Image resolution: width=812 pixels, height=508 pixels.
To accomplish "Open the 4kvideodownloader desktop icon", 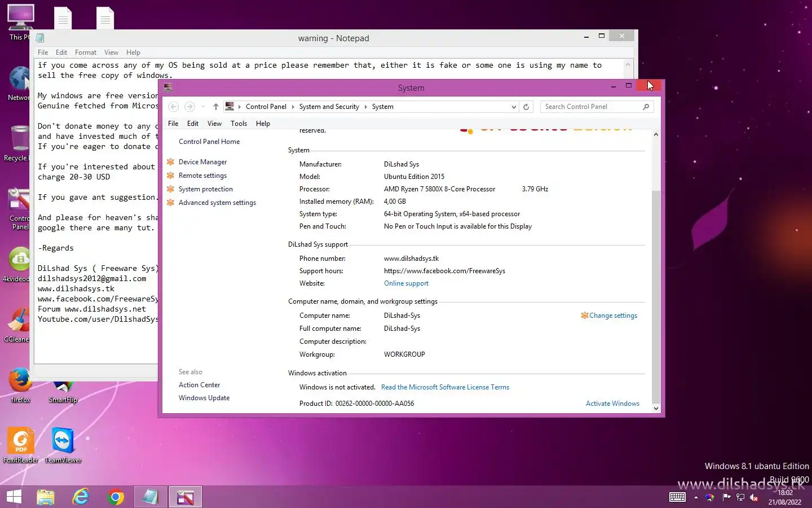I will coord(18,264).
